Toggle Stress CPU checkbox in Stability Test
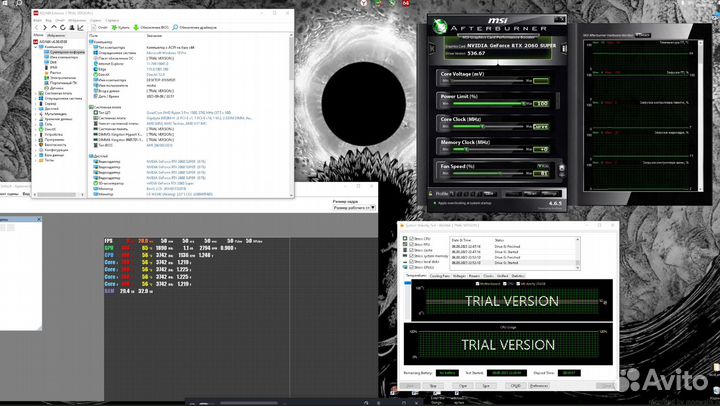The image size is (720, 406). click(x=411, y=239)
